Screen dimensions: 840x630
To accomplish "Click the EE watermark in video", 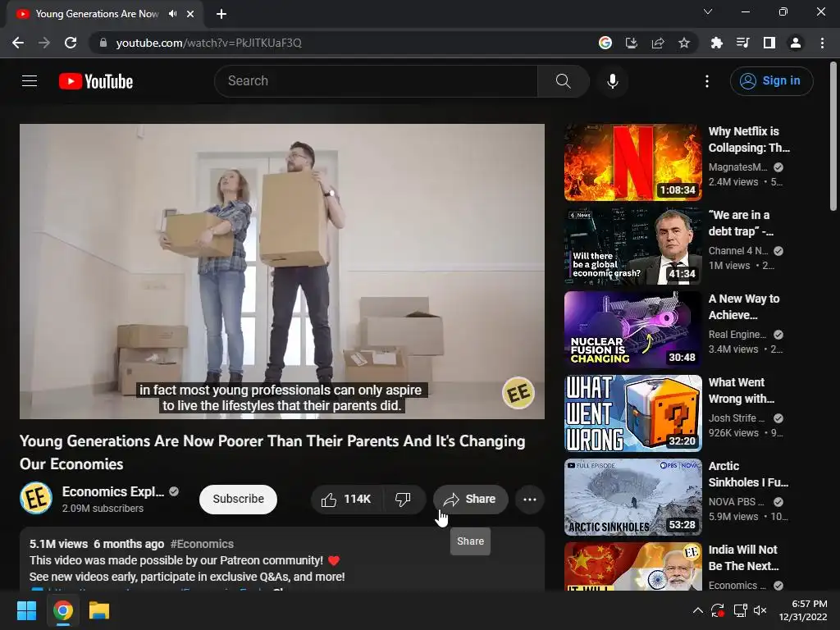I will pyautogui.click(x=518, y=393).
